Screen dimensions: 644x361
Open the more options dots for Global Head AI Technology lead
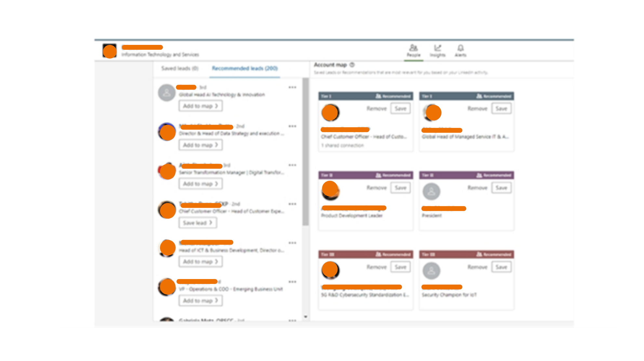click(292, 87)
